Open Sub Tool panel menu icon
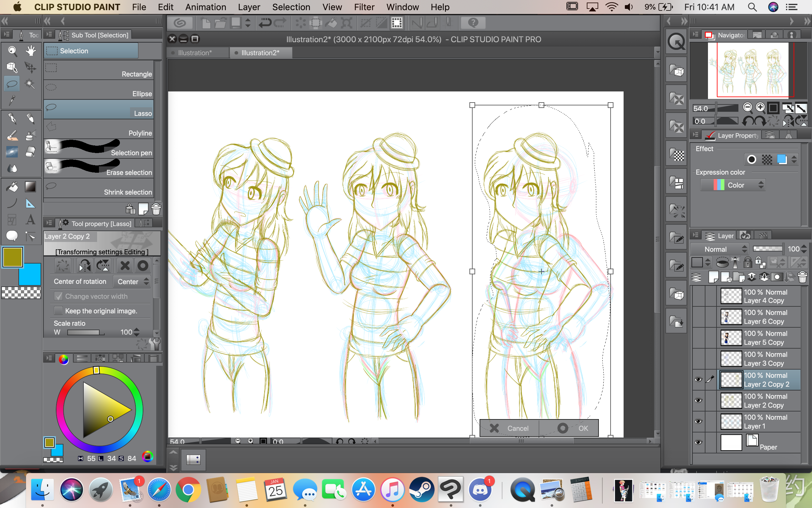812x508 pixels. tap(49, 35)
